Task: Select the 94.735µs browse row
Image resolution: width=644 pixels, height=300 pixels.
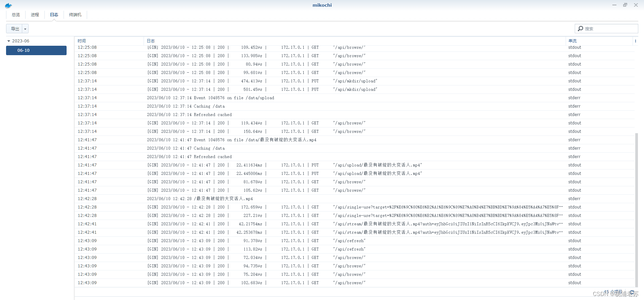Action: point(354,266)
